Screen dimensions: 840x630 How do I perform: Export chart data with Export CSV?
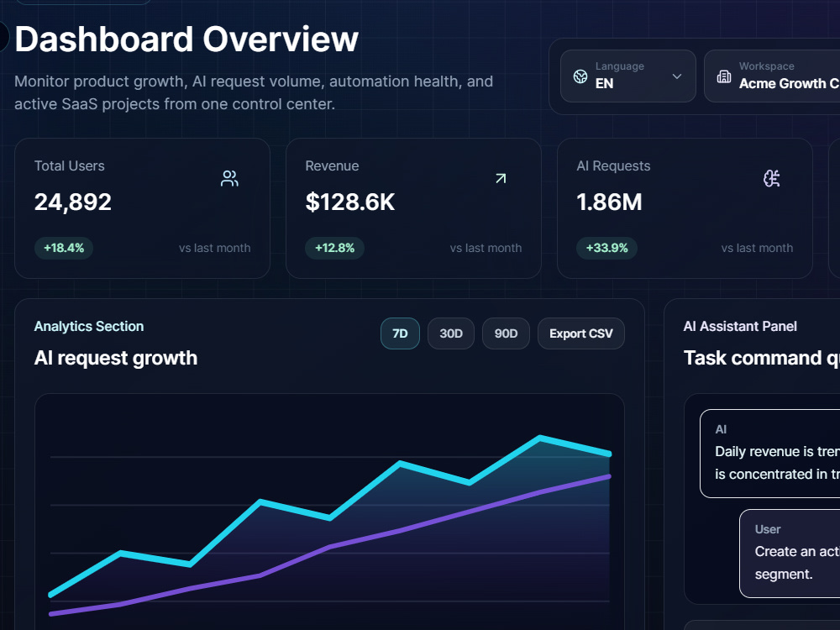[580, 333]
